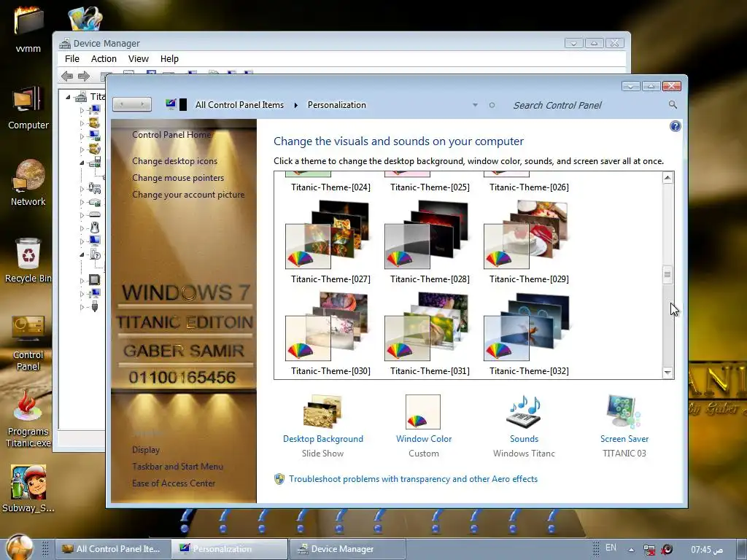Viewport: 747px width, 560px height.
Task: Click the address bar refresh button
Action: pyautogui.click(x=492, y=105)
